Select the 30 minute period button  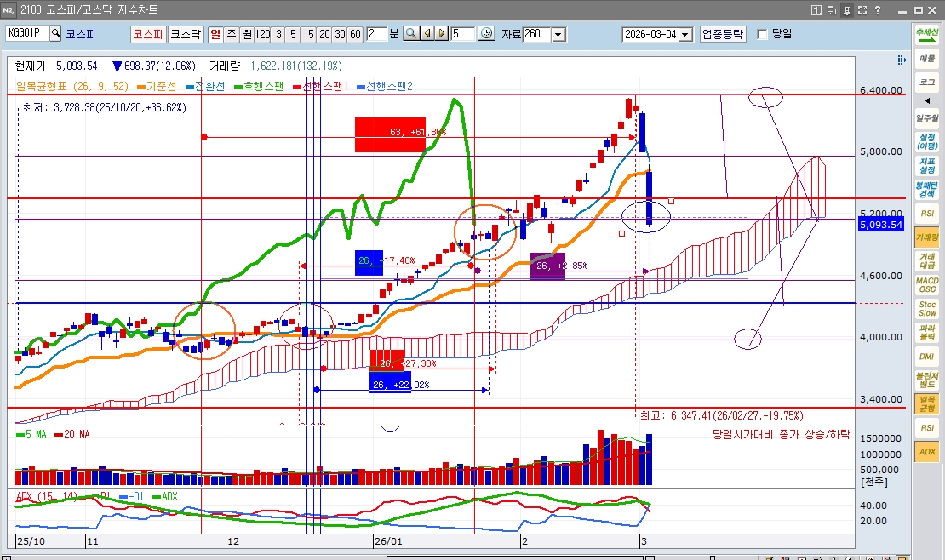[x=340, y=34]
